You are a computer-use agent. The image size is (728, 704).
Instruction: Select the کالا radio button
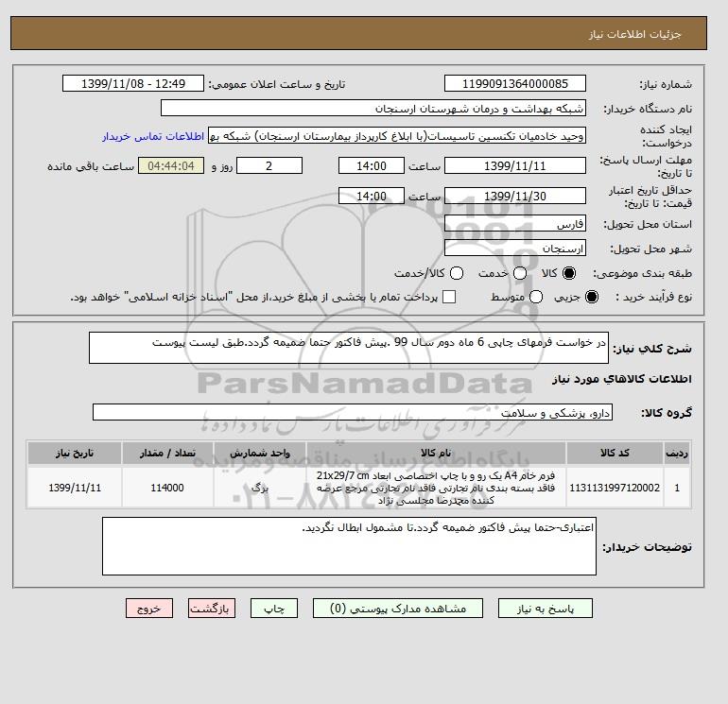(569, 273)
